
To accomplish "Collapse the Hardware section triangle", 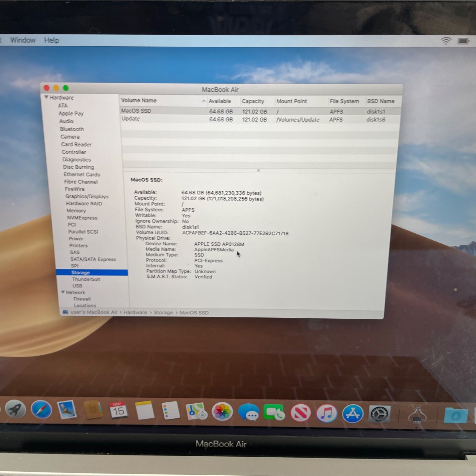I will [46, 97].
